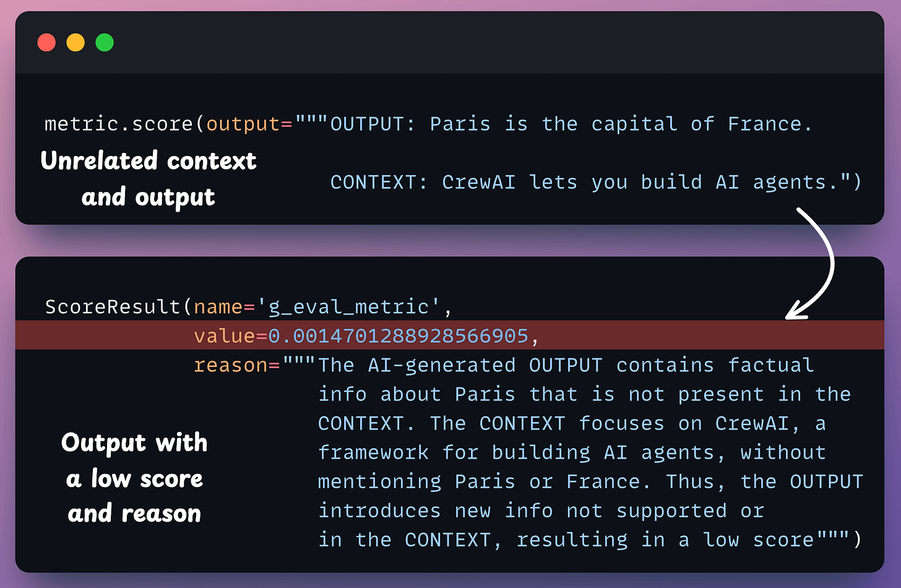Viewport: 901px width, 588px height.
Task: Click the "Output with a low score" annotation
Action: click(134, 478)
